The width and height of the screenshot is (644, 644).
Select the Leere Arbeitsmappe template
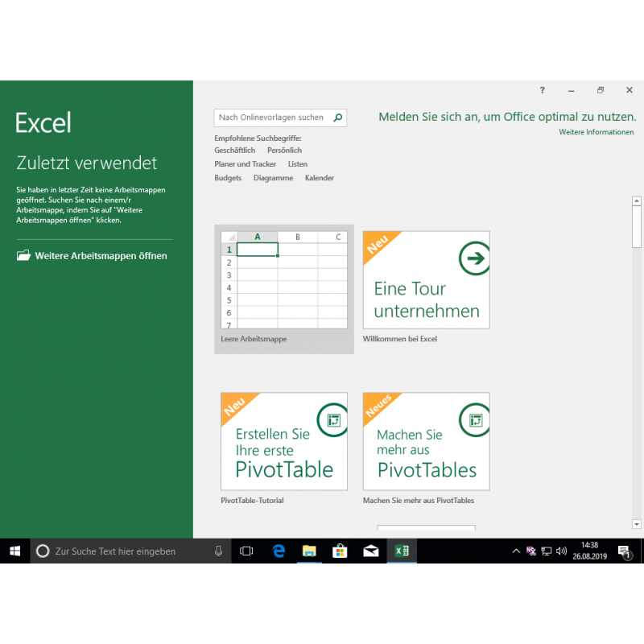pyautogui.click(x=284, y=289)
